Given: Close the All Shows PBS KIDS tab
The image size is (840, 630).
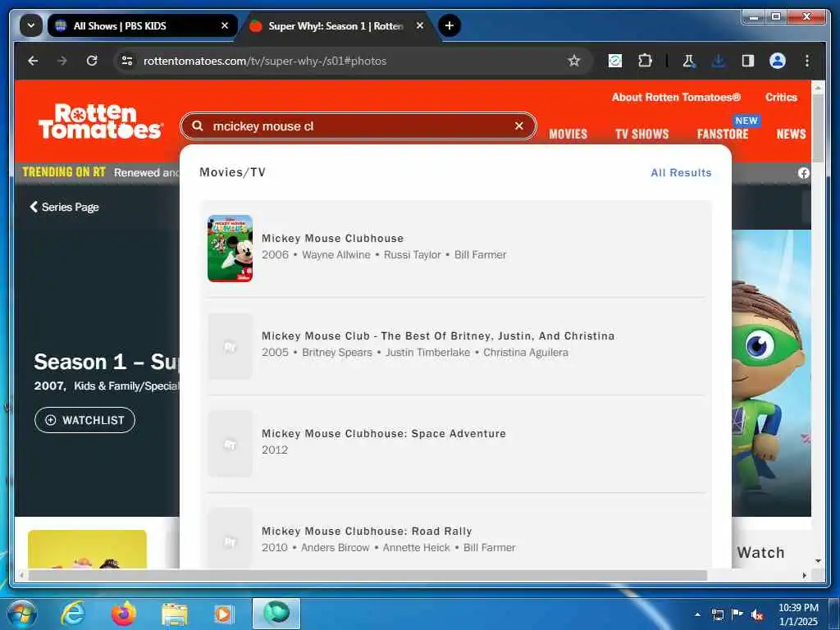Looking at the screenshot, I should (225, 25).
